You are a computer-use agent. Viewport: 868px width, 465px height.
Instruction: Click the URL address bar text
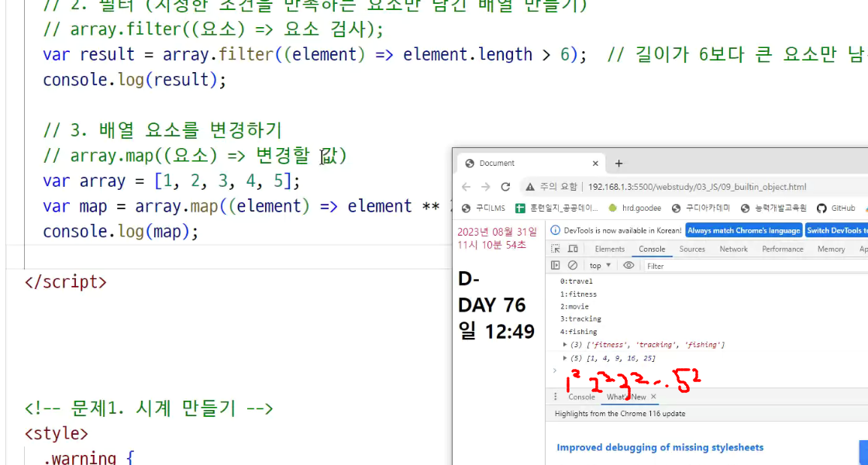point(697,187)
